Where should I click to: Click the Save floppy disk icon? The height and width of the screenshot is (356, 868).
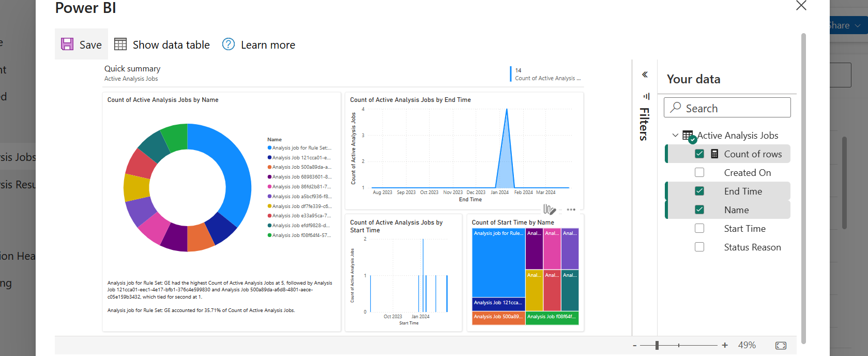(x=67, y=44)
